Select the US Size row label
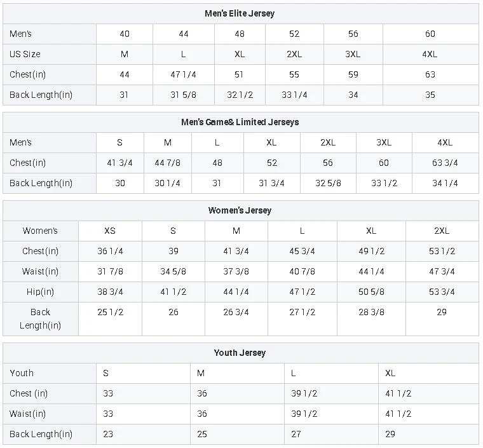The width and height of the screenshot is (483, 448). pyautogui.click(x=25, y=54)
